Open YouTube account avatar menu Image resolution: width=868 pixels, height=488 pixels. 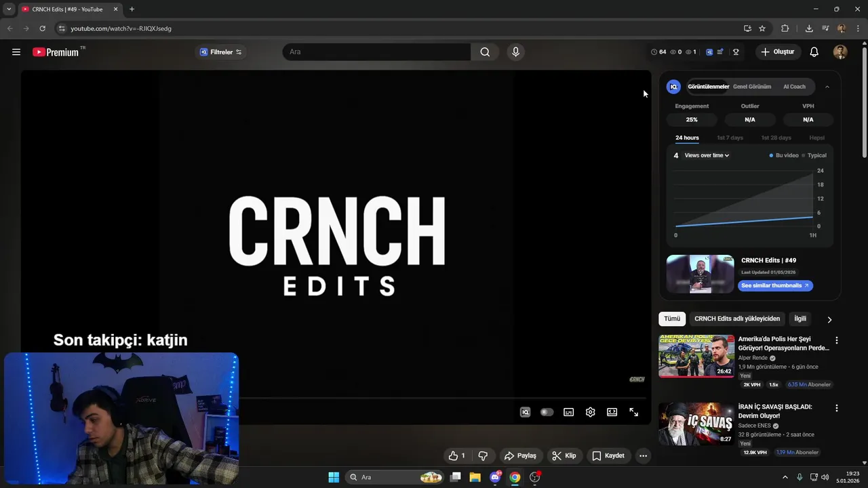click(x=840, y=52)
